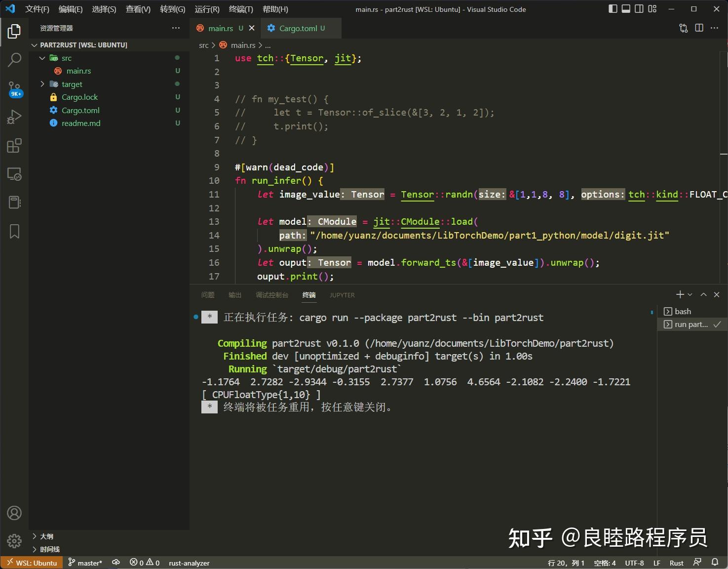Click the master* branch indicator
This screenshot has width=728, height=569.
point(85,563)
